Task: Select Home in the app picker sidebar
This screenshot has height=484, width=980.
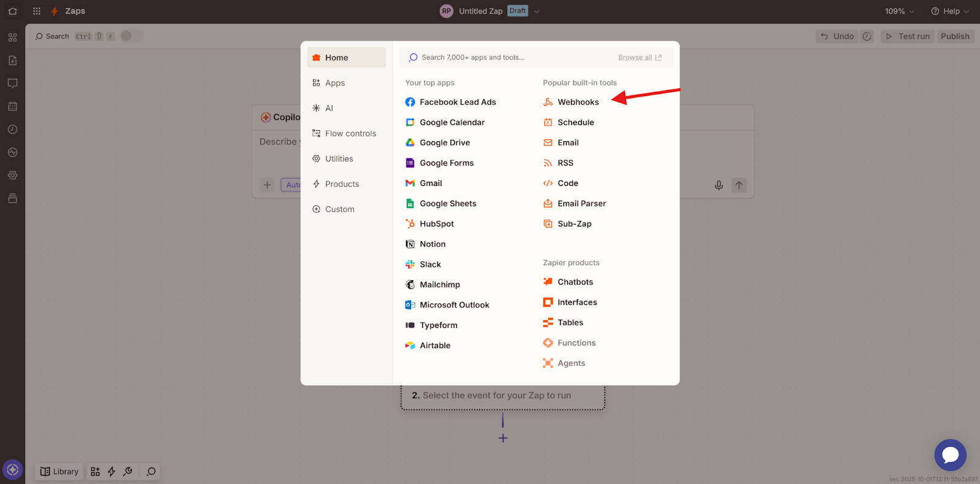Action: [347, 58]
